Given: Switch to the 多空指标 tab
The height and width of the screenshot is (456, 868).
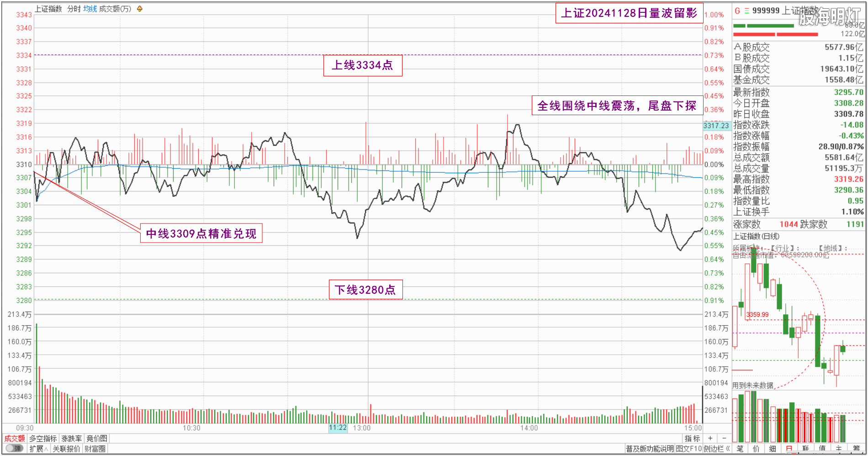Looking at the screenshot, I should point(43,438).
